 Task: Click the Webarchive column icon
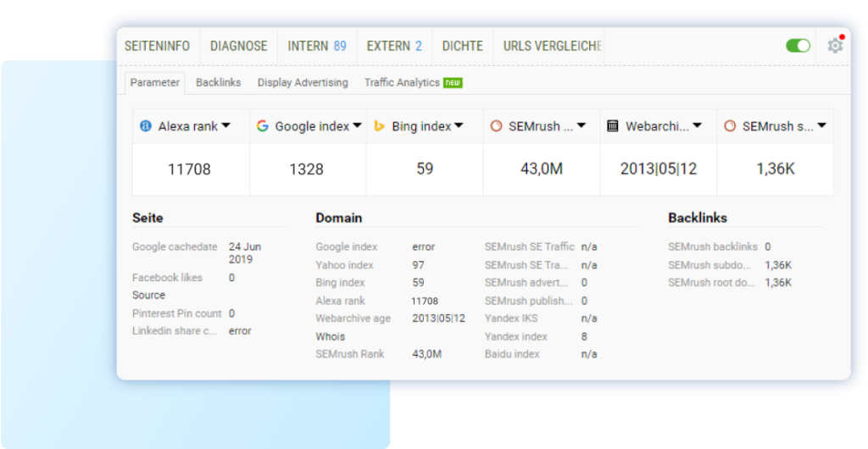(x=613, y=126)
